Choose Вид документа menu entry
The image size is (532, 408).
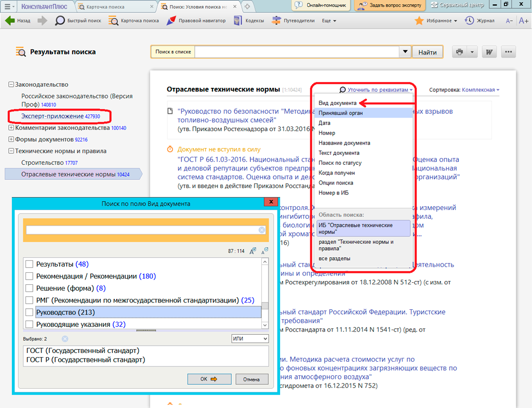337,103
